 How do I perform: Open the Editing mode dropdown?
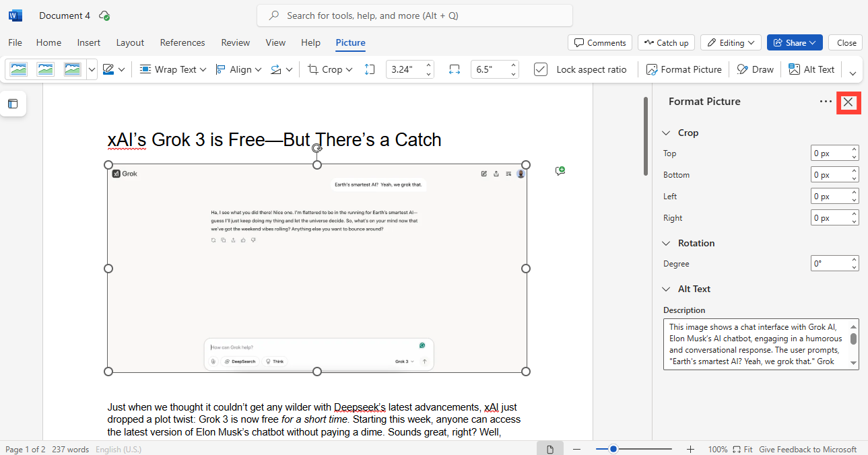(x=731, y=42)
